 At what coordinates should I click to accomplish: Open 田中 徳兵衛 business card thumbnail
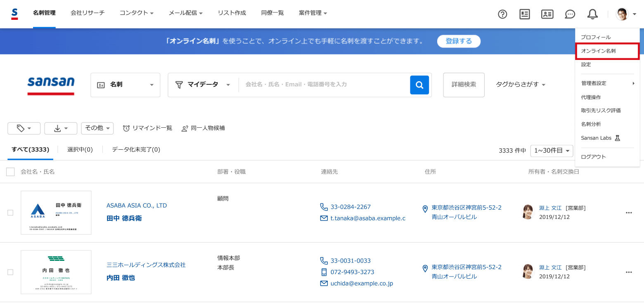(x=56, y=213)
